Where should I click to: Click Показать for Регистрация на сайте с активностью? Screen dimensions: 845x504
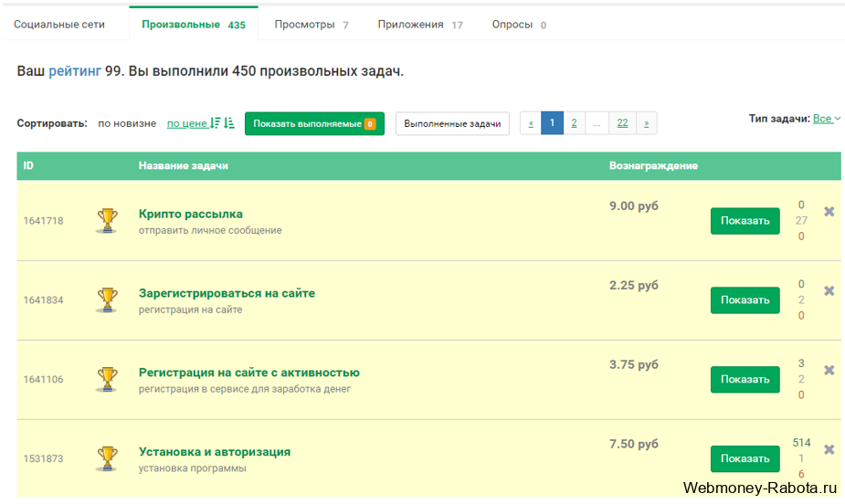[745, 379]
